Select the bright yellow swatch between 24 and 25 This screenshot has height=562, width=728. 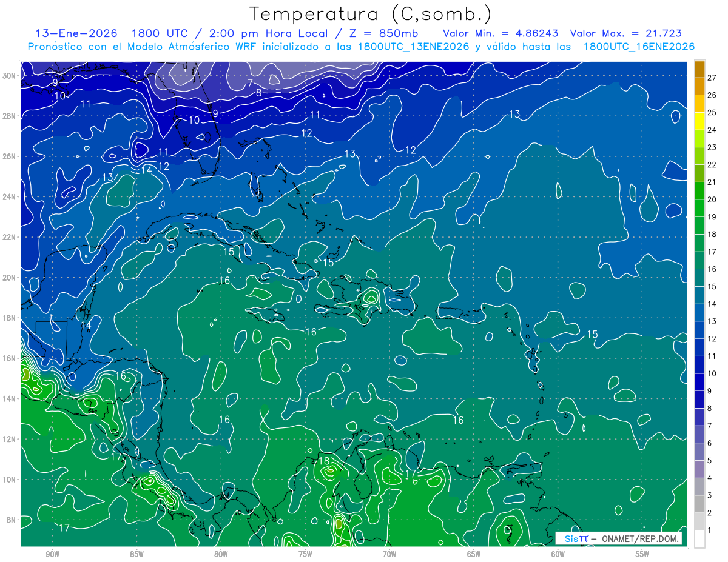click(699, 121)
